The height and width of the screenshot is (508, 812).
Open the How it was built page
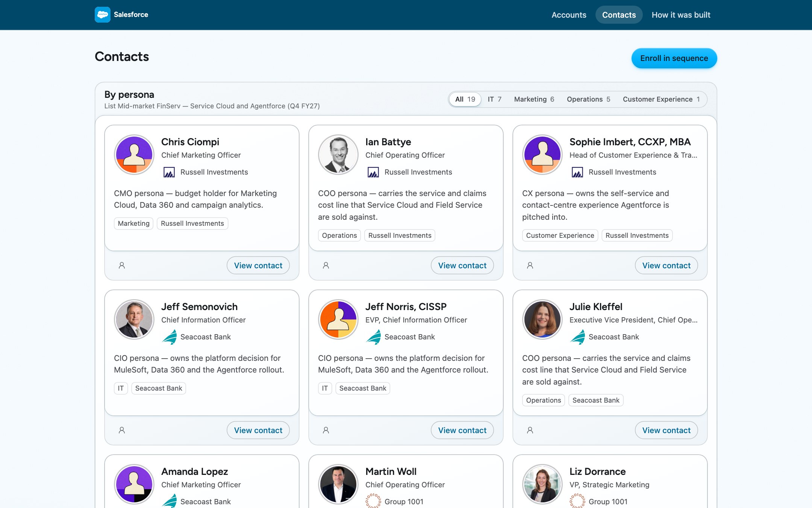pos(681,15)
